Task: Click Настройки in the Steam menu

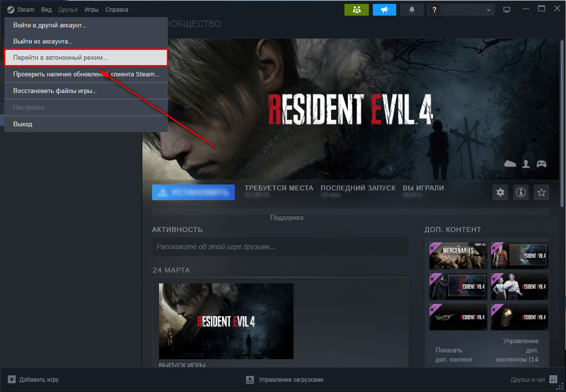Action: pyautogui.click(x=86, y=108)
